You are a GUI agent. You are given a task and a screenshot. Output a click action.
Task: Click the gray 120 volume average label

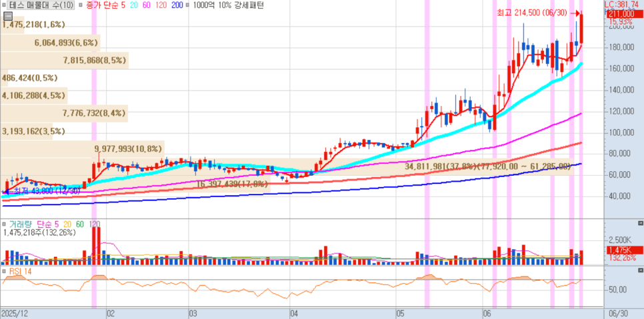(94, 224)
